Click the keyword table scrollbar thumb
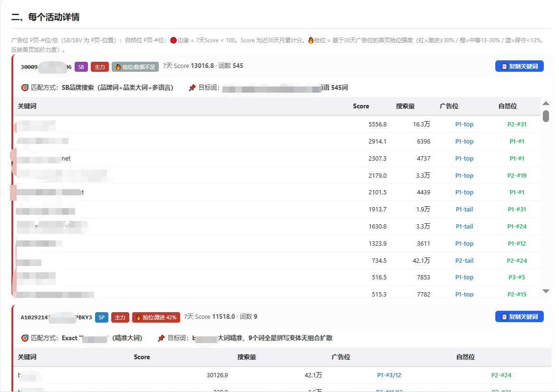This screenshot has height=392, width=559. tap(546, 116)
